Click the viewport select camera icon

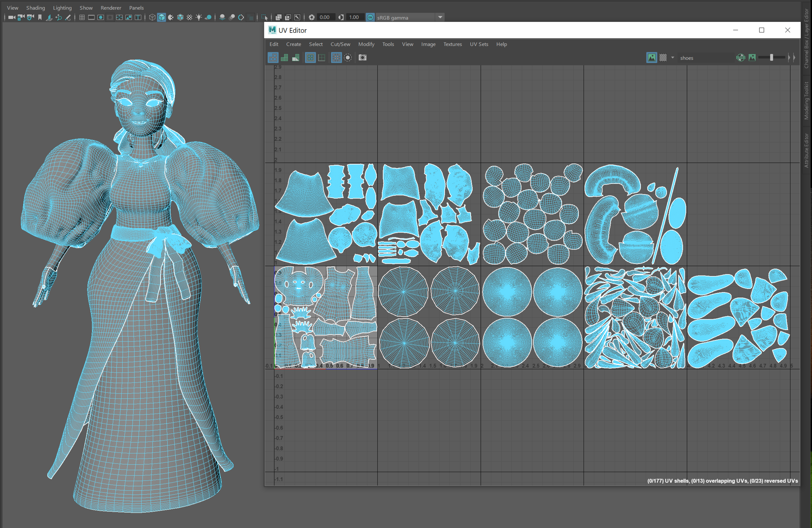(x=12, y=18)
